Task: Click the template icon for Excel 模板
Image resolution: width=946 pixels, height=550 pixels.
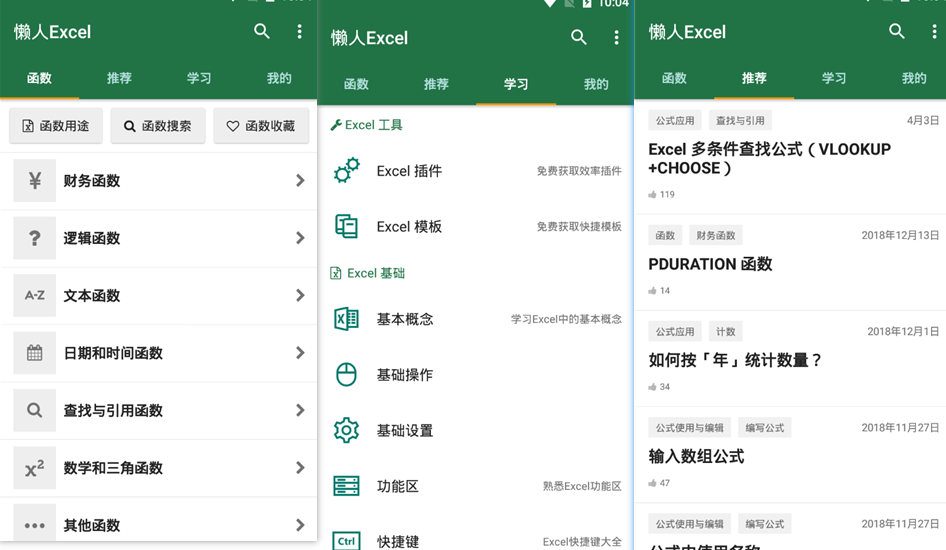Action: pyautogui.click(x=346, y=226)
